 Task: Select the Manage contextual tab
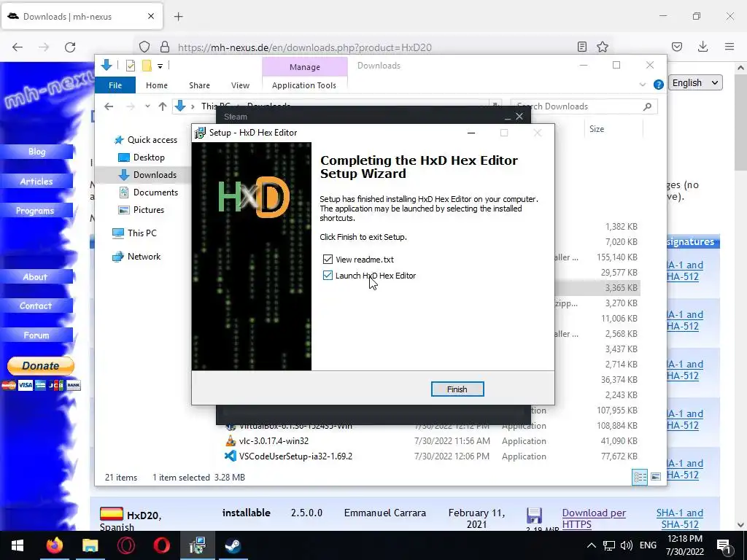[304, 67]
